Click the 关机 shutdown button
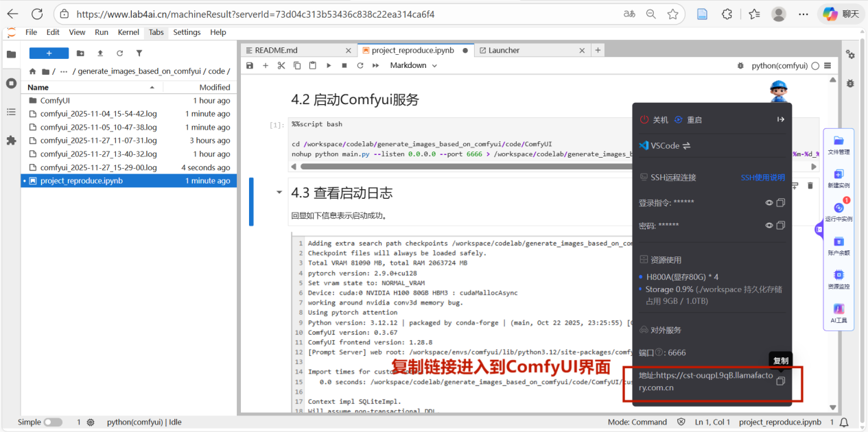 (654, 119)
